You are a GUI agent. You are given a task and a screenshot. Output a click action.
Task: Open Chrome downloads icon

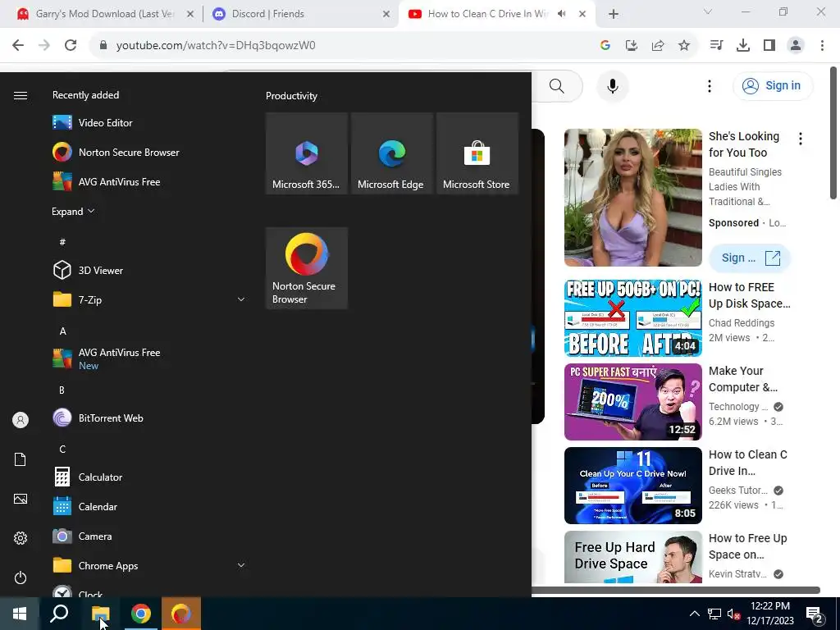coord(742,46)
